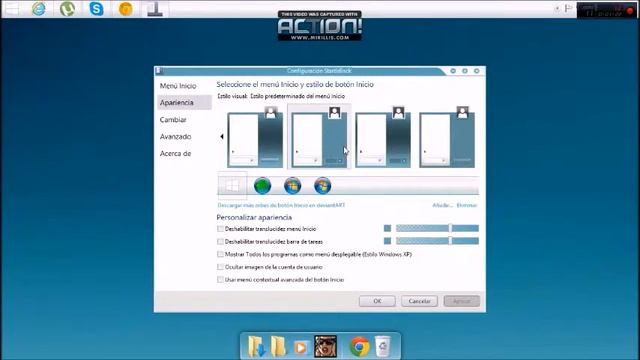Confirm with the OK button
This screenshot has height=360, width=640.
pyautogui.click(x=377, y=301)
